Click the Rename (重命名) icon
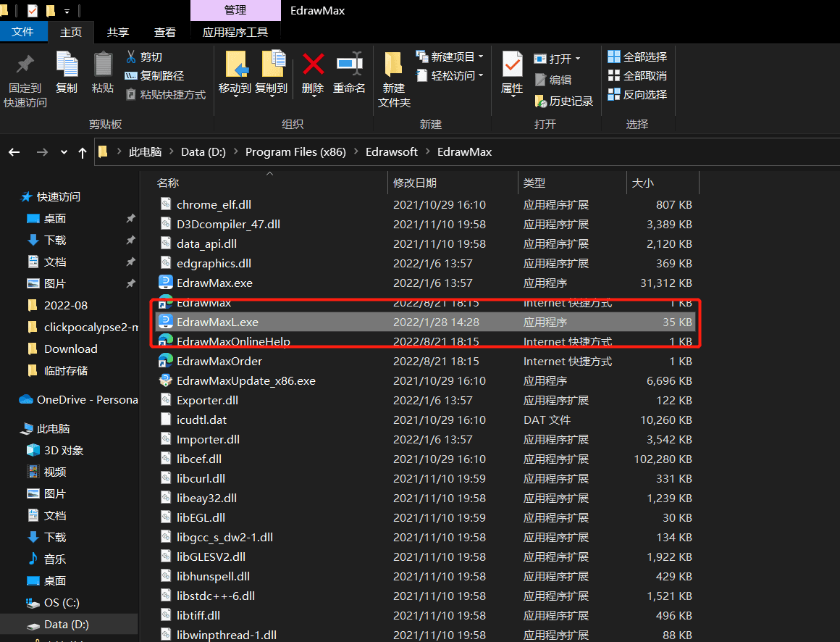This screenshot has width=840, height=642. pos(349,64)
